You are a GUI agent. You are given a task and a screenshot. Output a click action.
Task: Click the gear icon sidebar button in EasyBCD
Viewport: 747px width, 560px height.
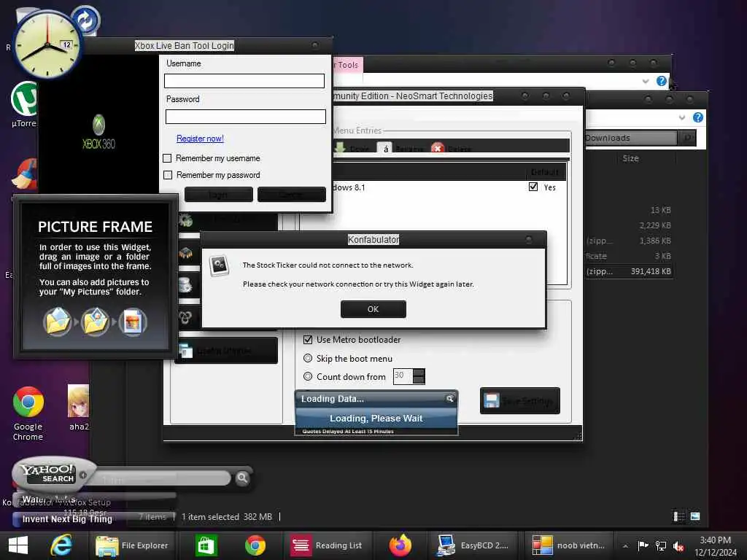click(185, 220)
